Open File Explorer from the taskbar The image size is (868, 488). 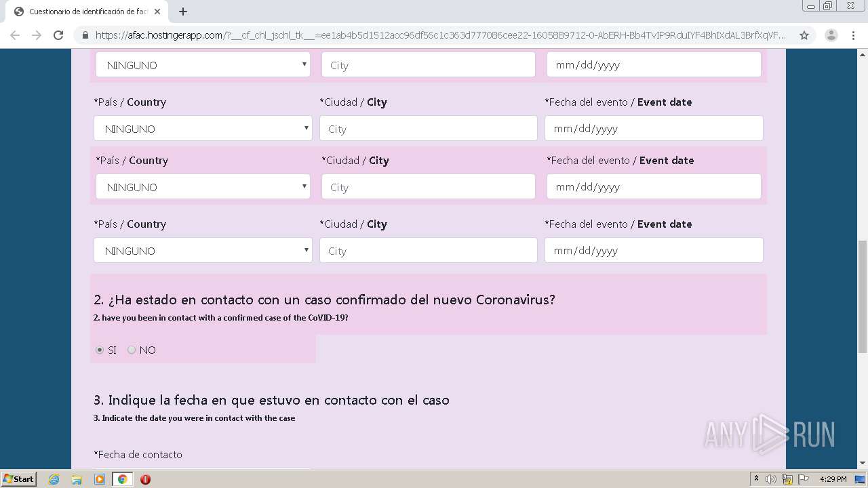(77, 479)
